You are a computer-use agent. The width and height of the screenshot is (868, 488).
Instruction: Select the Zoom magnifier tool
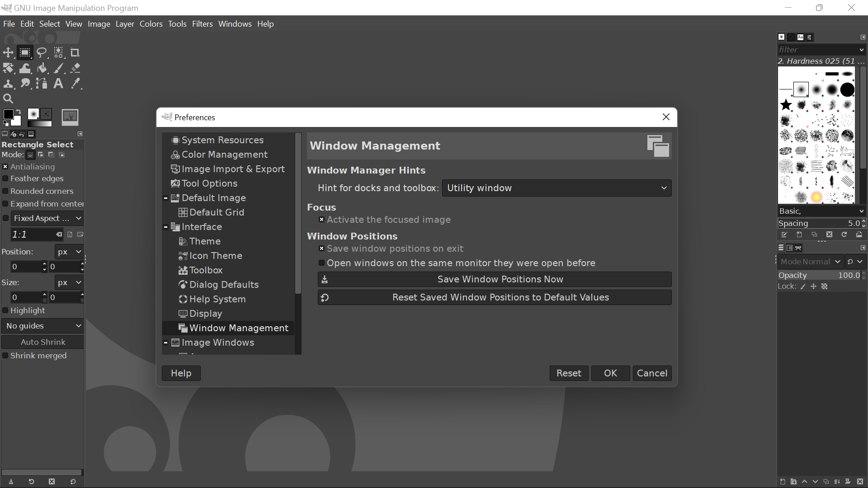tap(8, 99)
